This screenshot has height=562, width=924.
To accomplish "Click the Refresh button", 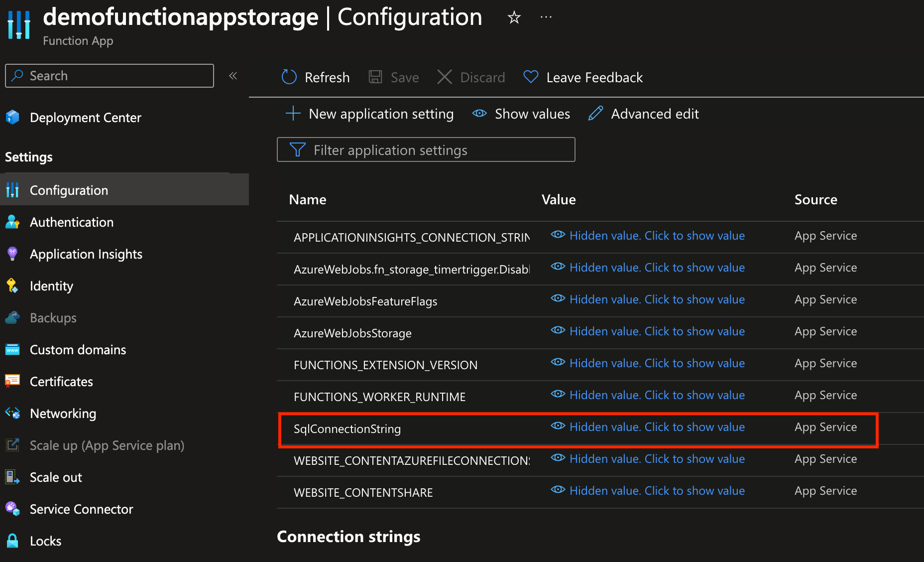I will point(316,77).
